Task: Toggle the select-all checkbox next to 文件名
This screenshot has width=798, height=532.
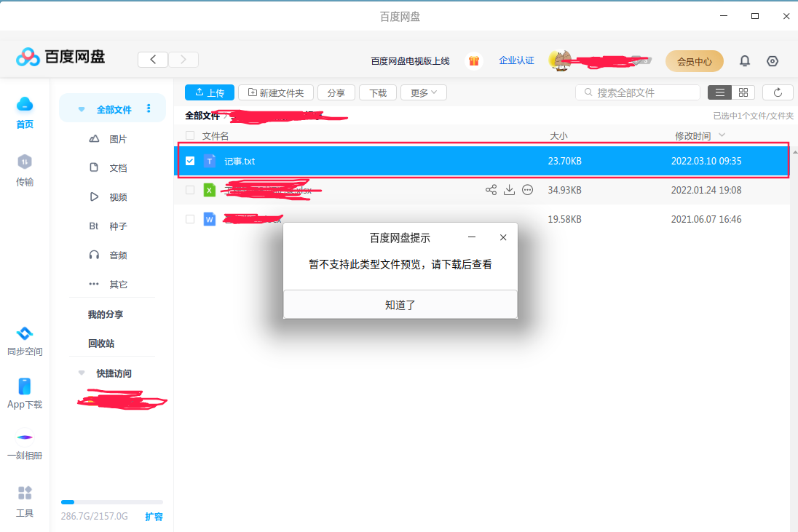Action: [x=190, y=135]
